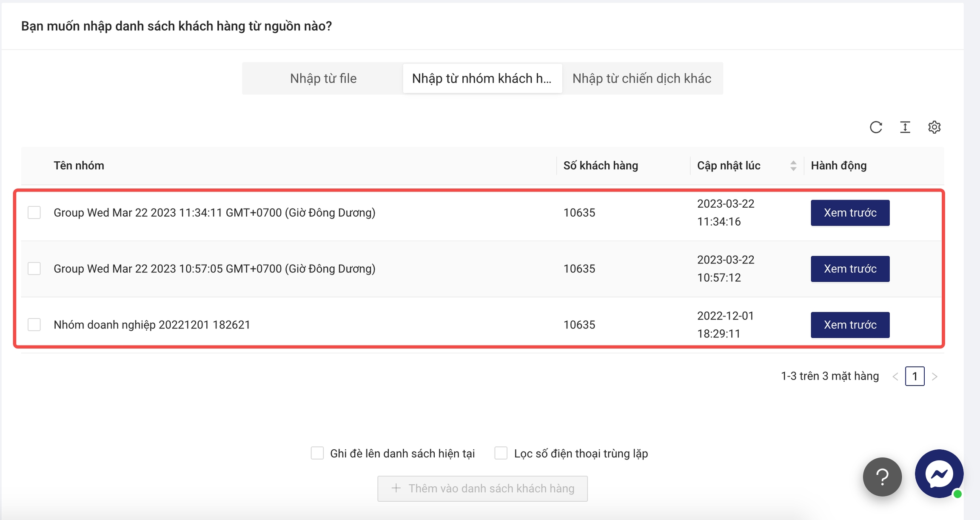The height and width of the screenshot is (520, 980).
Task: Check Nhóm doanh nghiệp 20221201 182621 row
Action: click(34, 325)
